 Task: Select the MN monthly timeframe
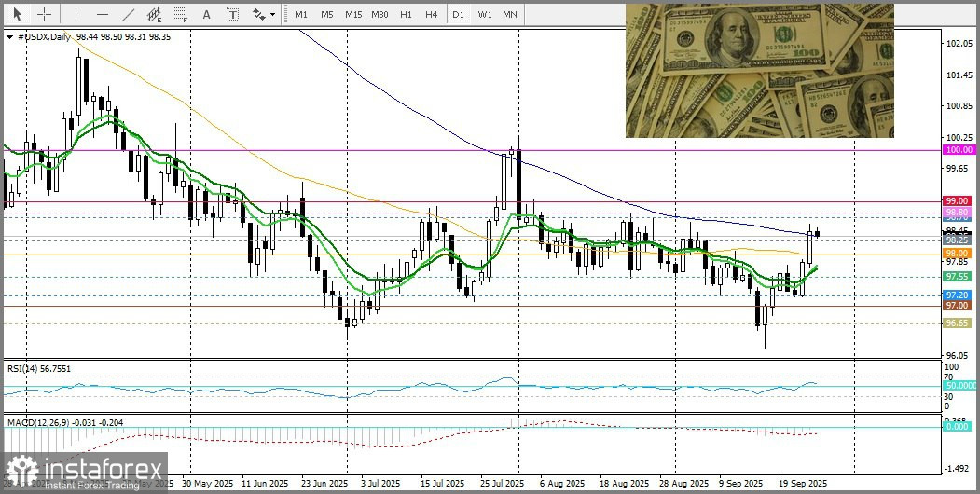tap(510, 14)
